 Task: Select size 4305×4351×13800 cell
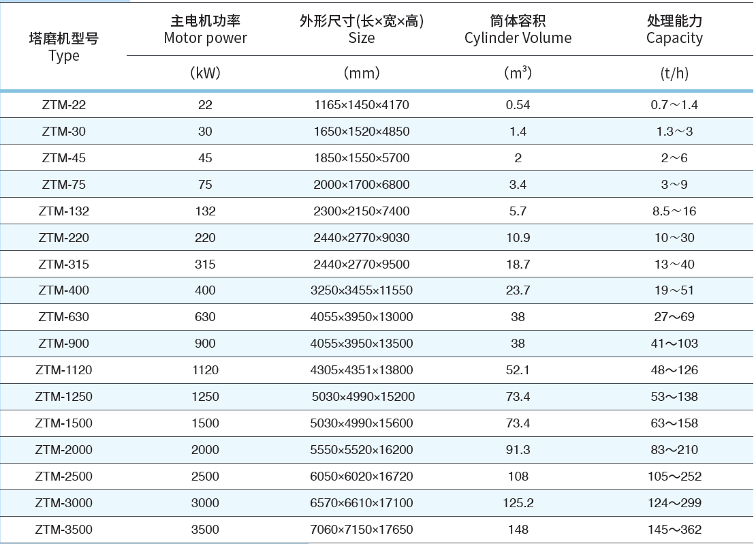coord(362,370)
